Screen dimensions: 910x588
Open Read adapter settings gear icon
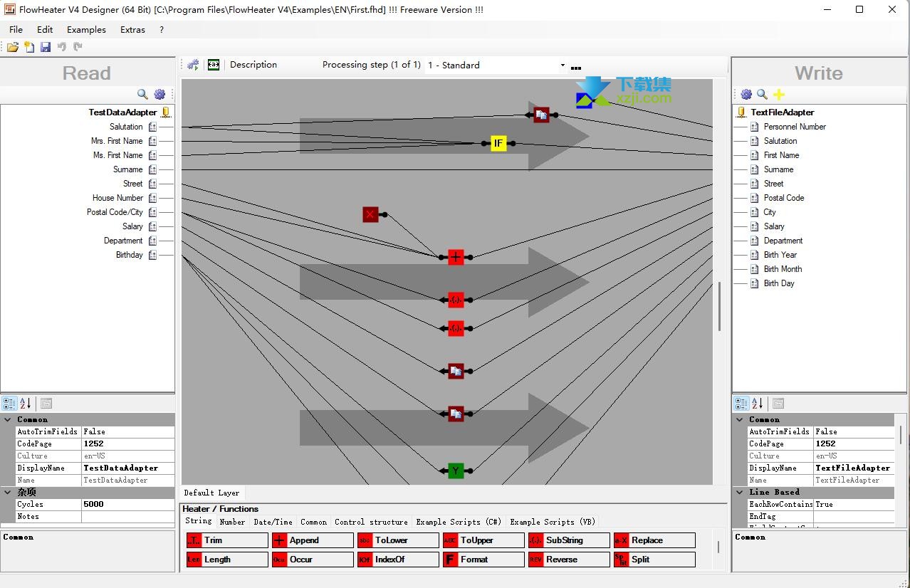pyautogui.click(x=159, y=94)
